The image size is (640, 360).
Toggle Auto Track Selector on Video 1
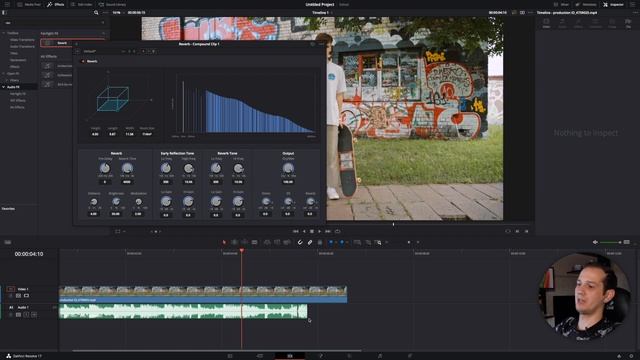(x=18, y=296)
